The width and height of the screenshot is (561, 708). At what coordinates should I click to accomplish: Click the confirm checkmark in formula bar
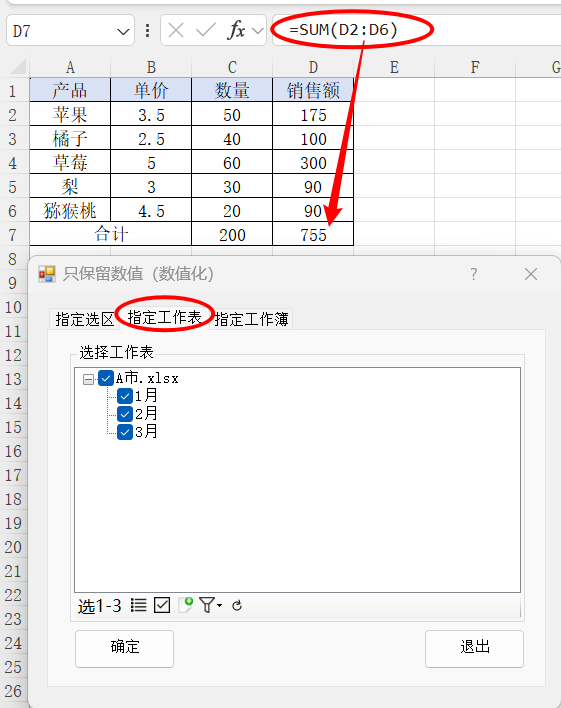pyautogui.click(x=206, y=31)
